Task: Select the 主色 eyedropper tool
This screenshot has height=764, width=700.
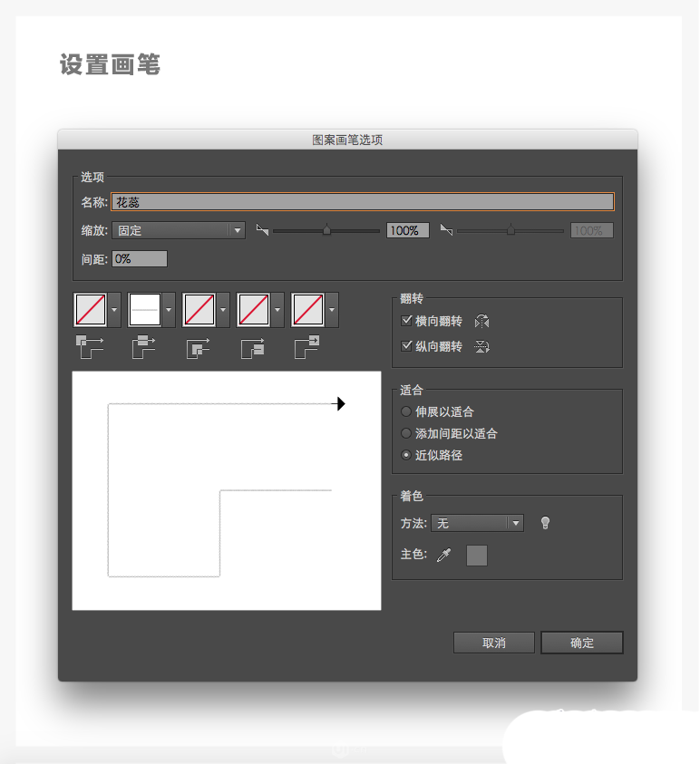Action: coord(443,555)
